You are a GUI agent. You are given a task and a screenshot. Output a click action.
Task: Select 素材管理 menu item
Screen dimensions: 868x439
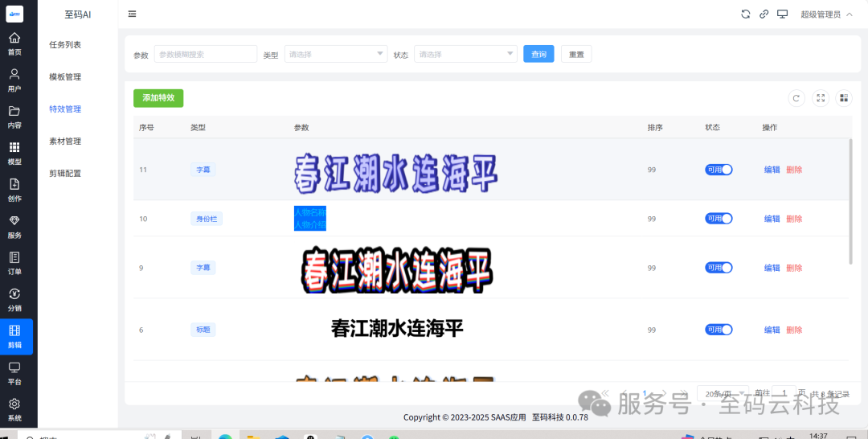65,142
